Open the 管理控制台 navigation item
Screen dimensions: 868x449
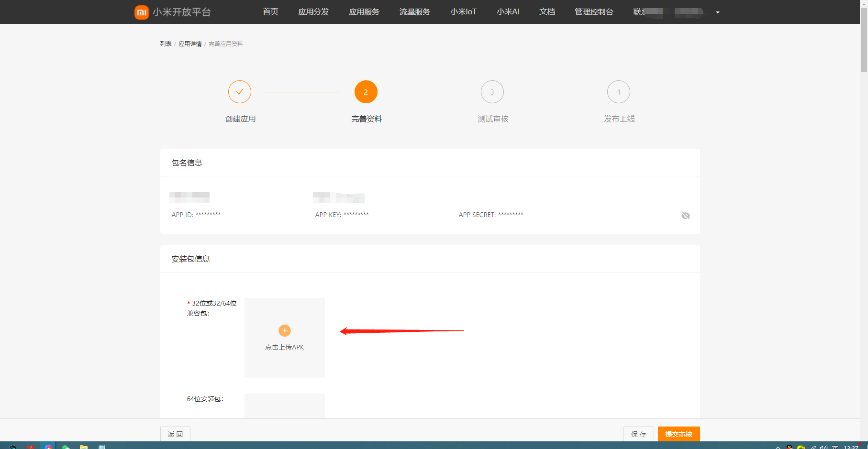(594, 12)
